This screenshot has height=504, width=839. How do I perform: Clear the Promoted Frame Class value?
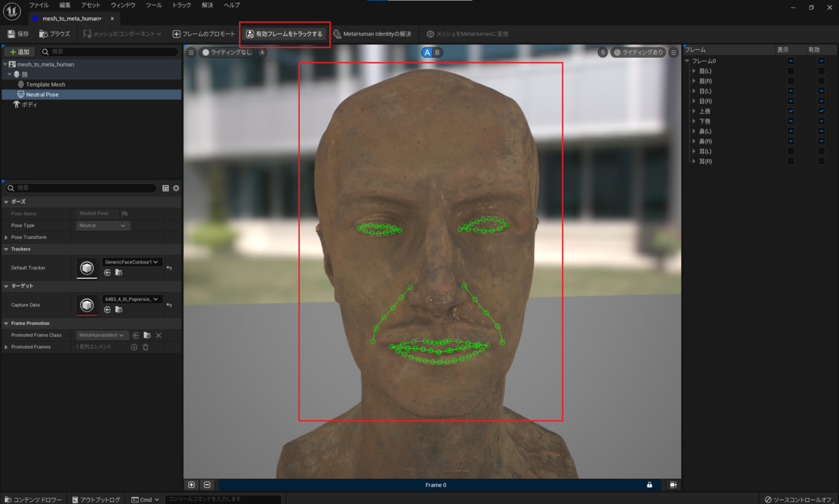pos(159,336)
